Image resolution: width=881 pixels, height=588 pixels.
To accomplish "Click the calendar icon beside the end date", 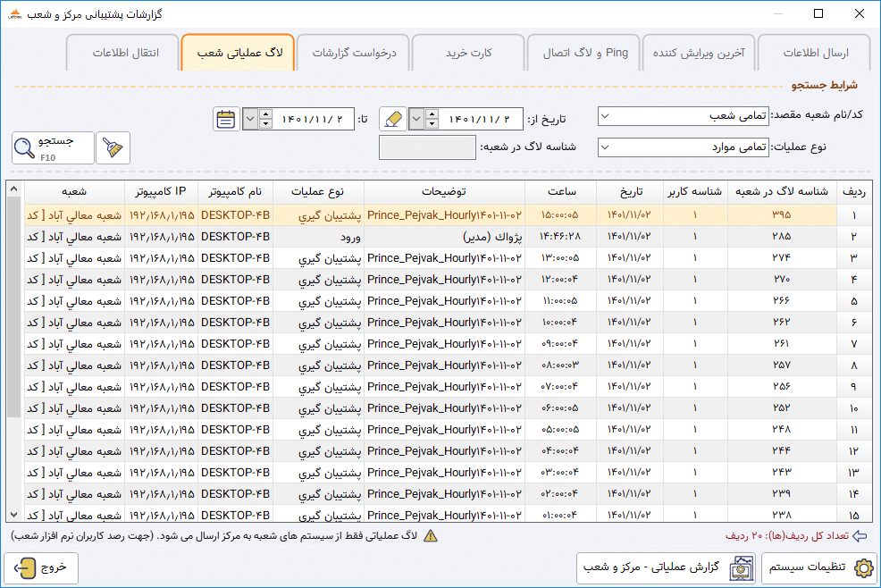I will [226, 119].
